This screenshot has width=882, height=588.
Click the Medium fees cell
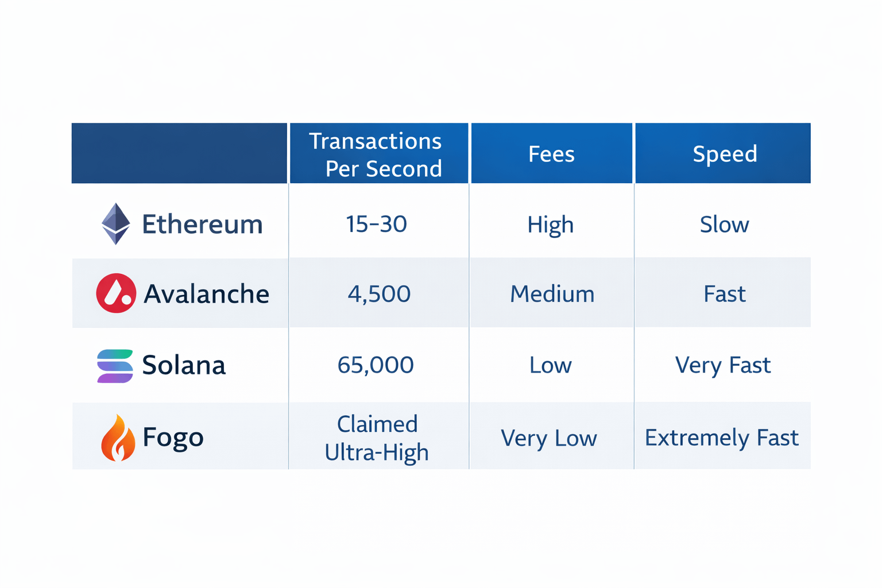click(x=552, y=294)
